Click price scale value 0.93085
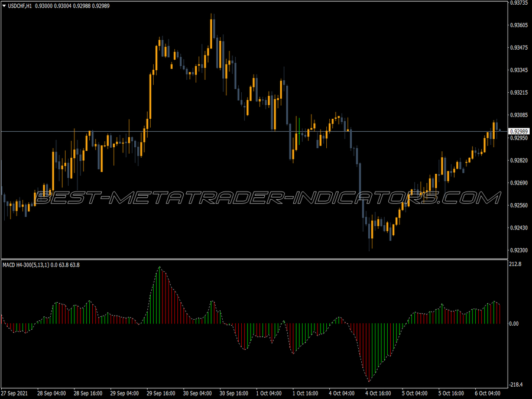Screen dimensions: 532x399 coord(519,115)
